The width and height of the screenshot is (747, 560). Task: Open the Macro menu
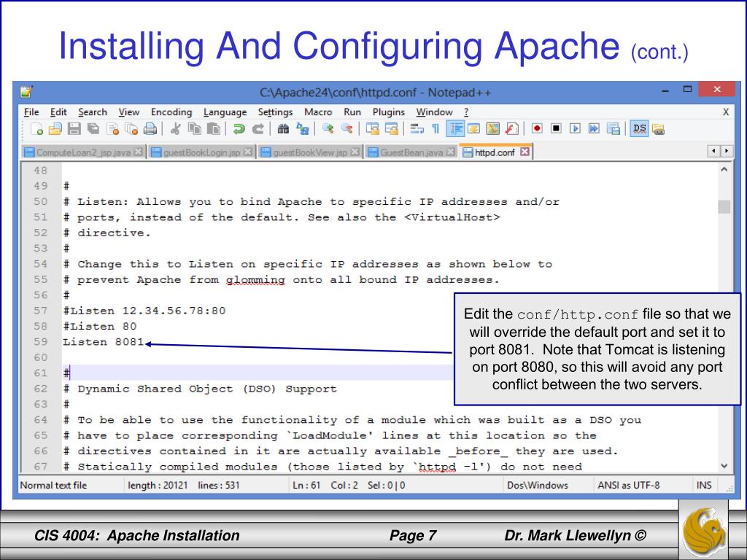pyautogui.click(x=318, y=112)
